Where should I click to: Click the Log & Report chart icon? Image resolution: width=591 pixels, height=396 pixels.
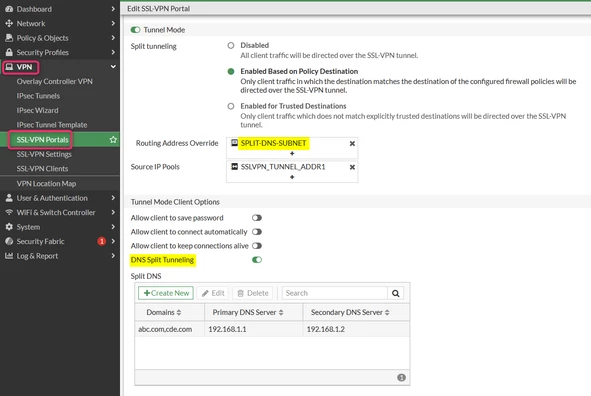click(9, 256)
